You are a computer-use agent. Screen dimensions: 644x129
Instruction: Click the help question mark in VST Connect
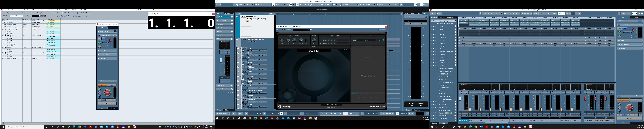pos(340,105)
